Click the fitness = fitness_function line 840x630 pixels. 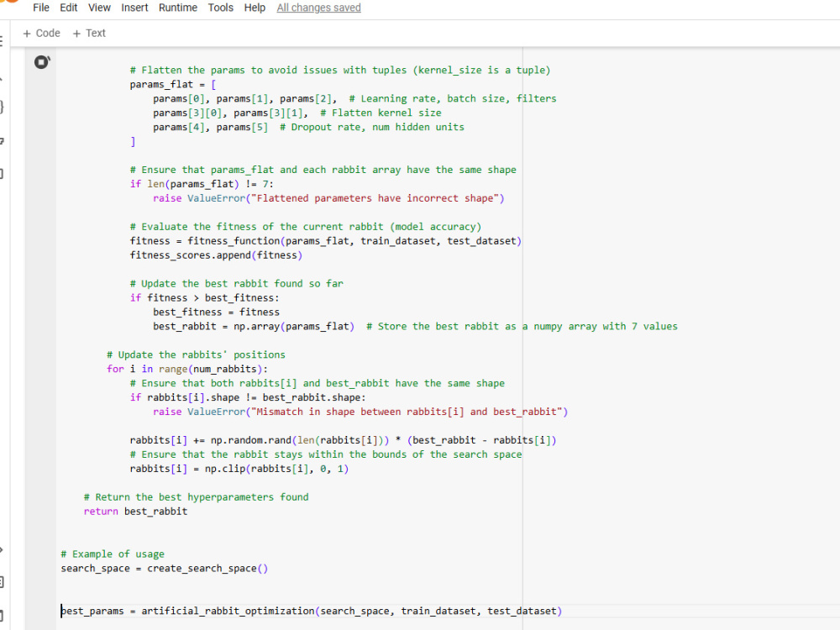point(326,241)
